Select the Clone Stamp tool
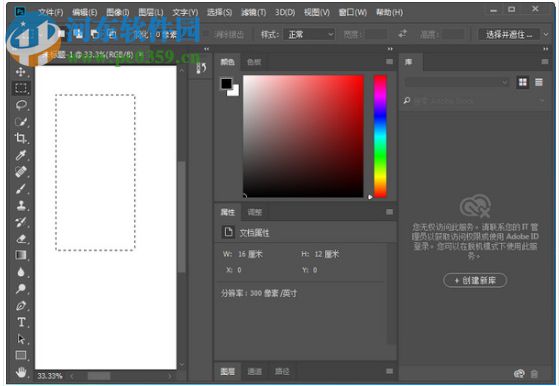Screen dimensions: 559x386 click(21, 205)
